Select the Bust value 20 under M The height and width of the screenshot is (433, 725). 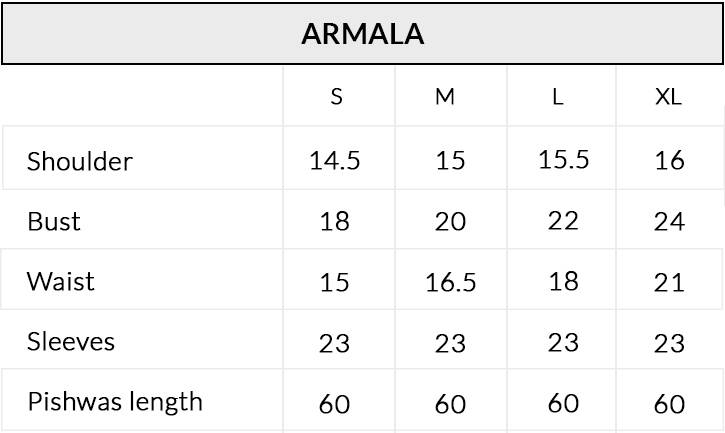[x=450, y=222]
